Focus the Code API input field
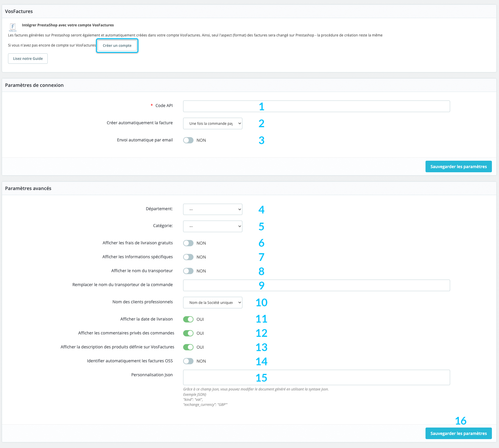The image size is (499, 448). [316, 106]
